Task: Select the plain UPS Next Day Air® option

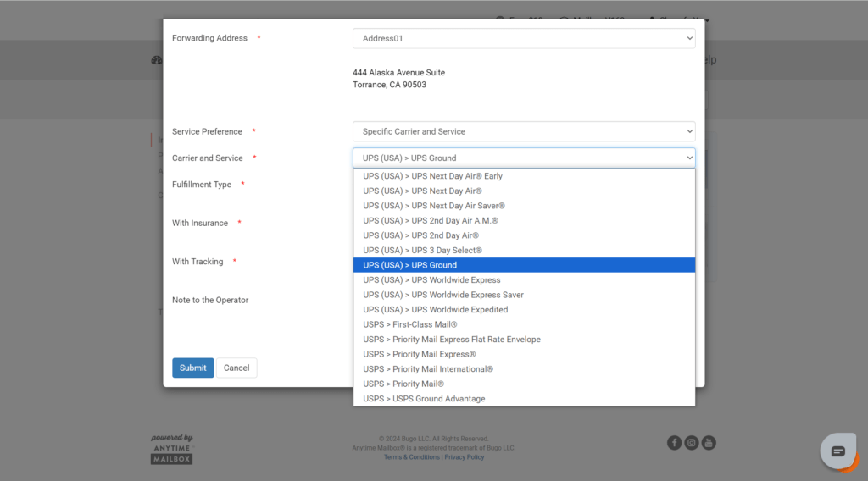Action: tap(524, 191)
